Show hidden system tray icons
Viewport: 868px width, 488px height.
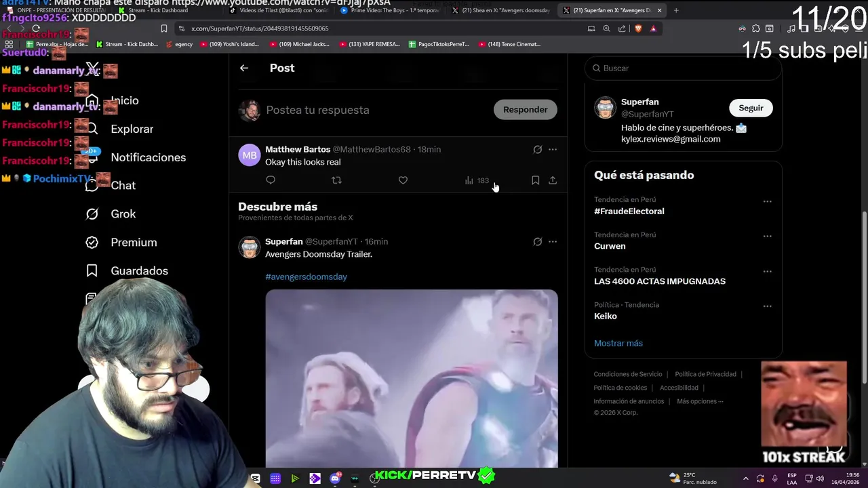click(746, 479)
